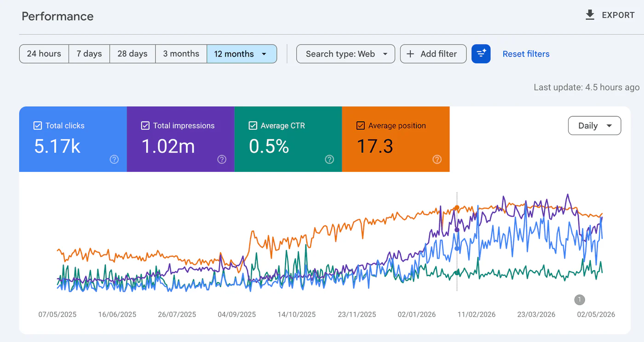Open the 12 months dropdown arrow

point(264,54)
